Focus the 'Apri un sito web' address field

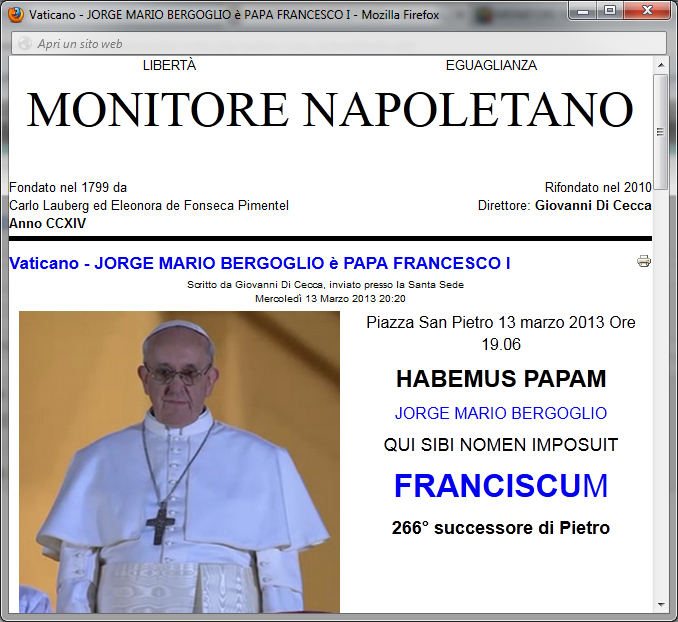click(x=339, y=43)
